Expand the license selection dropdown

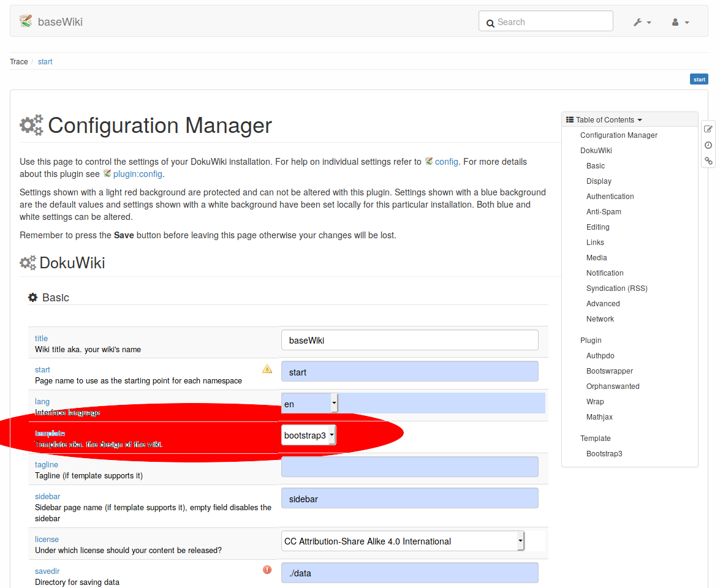403,541
